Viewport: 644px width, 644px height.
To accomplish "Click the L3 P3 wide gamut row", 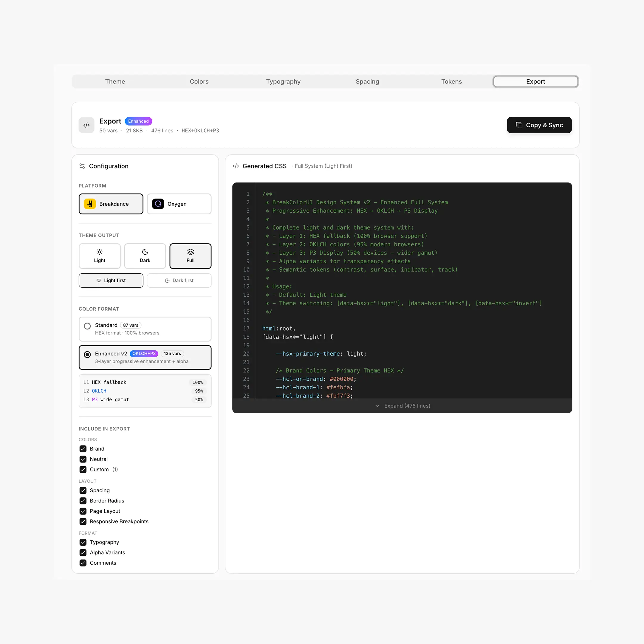I will tap(145, 400).
